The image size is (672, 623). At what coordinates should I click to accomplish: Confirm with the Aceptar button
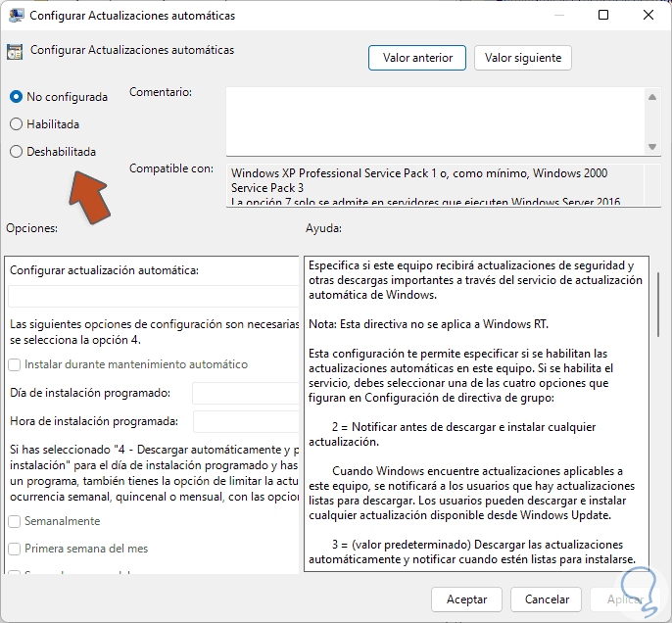[x=466, y=599]
